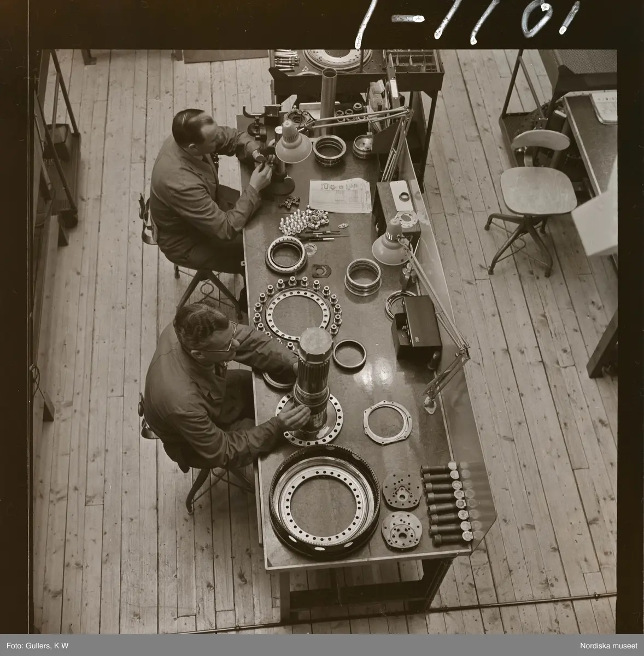Click the ring flange with upright studs
The height and width of the screenshot is (656, 644).
pos(300,305)
